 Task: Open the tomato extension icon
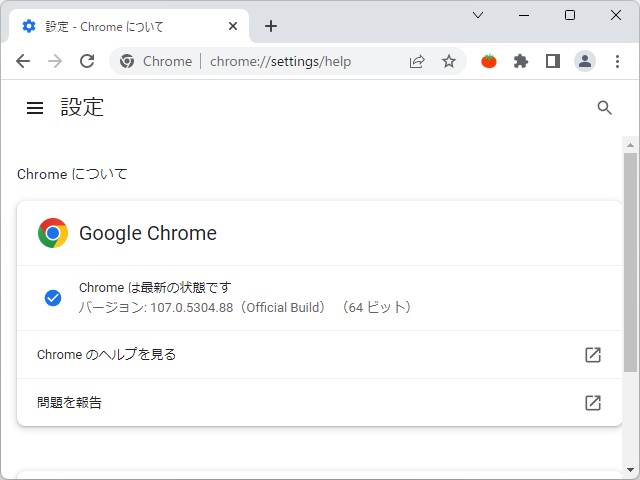[489, 61]
